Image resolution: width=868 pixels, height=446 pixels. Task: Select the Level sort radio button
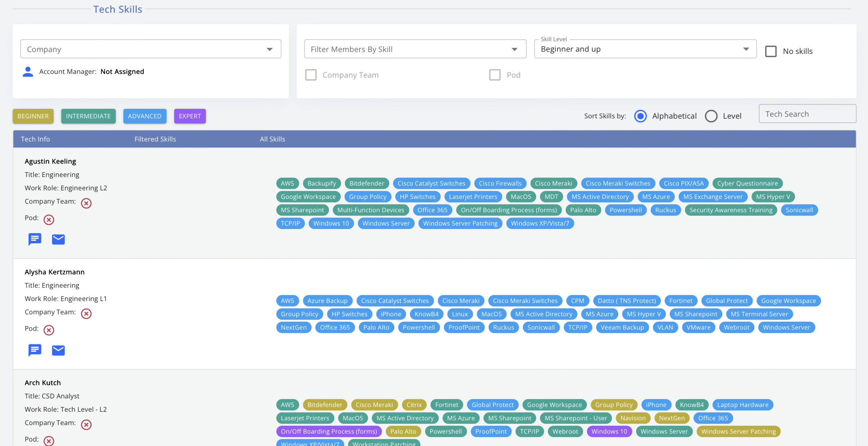[x=711, y=116]
